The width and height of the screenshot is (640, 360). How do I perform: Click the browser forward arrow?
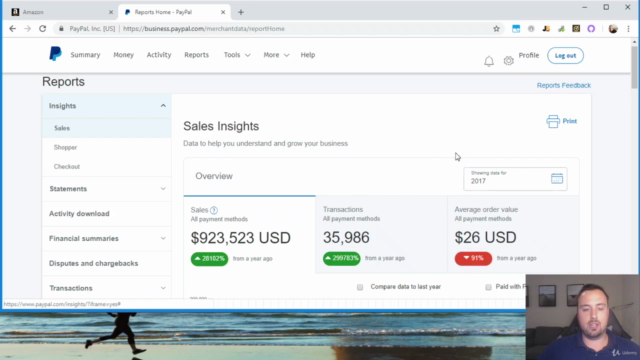27,29
